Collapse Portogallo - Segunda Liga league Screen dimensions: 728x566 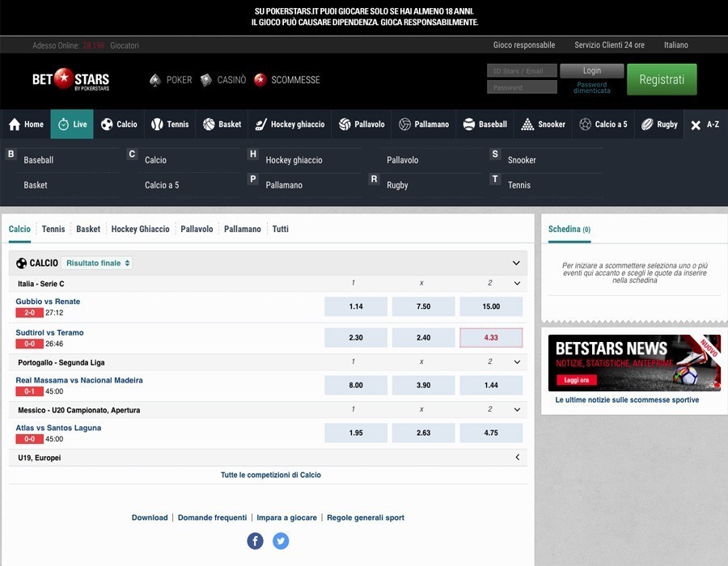click(517, 362)
